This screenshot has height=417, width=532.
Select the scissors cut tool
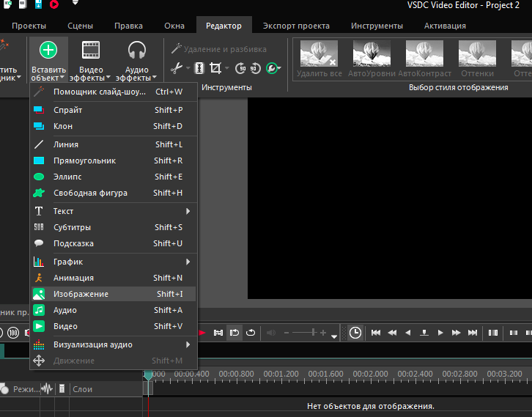pos(176,68)
